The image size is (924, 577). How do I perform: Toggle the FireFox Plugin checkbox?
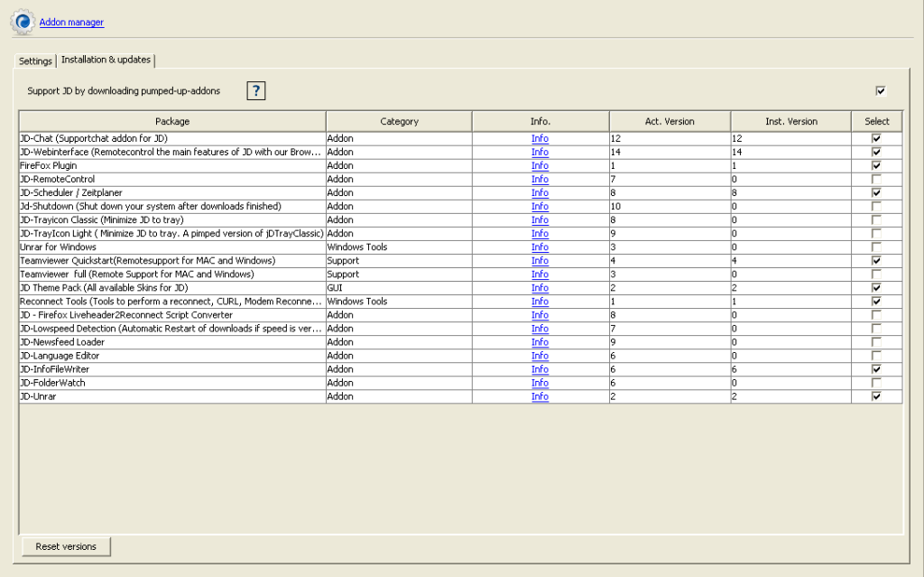click(x=876, y=166)
